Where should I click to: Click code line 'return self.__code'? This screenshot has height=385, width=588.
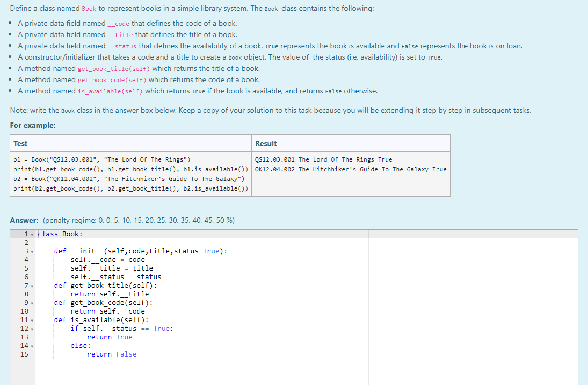(x=107, y=311)
